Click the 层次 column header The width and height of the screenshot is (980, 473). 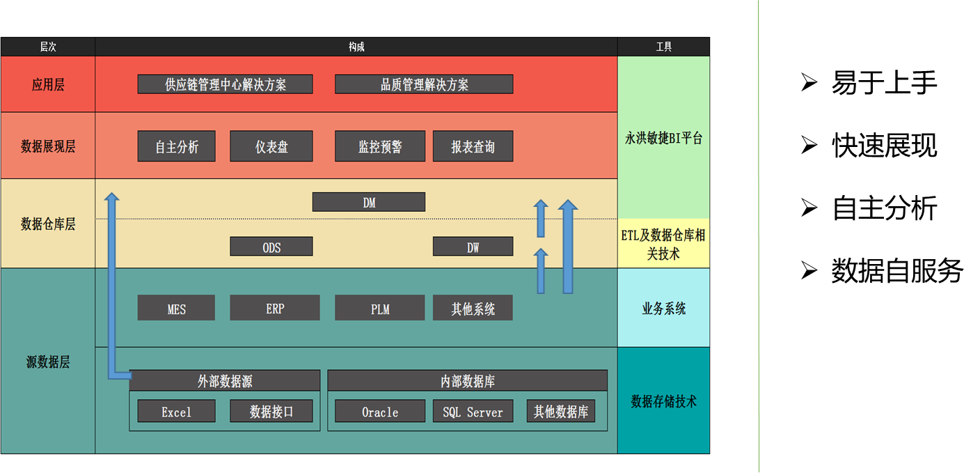(48, 47)
